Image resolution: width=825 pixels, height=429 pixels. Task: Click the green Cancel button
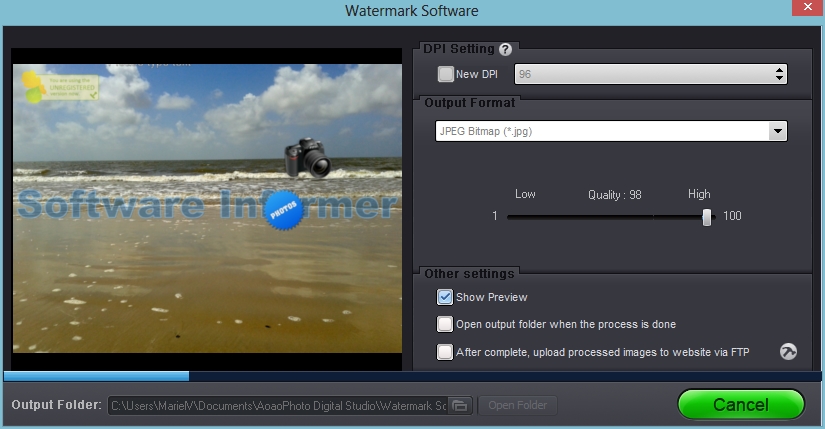[741, 405]
